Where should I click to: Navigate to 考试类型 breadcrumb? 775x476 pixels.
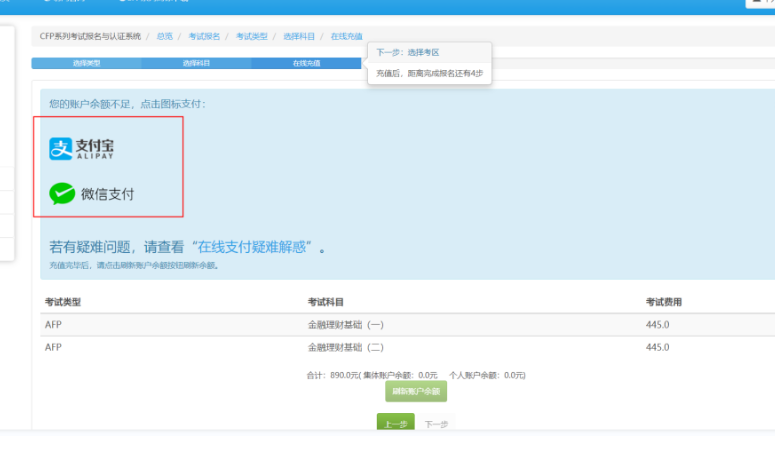click(x=251, y=36)
